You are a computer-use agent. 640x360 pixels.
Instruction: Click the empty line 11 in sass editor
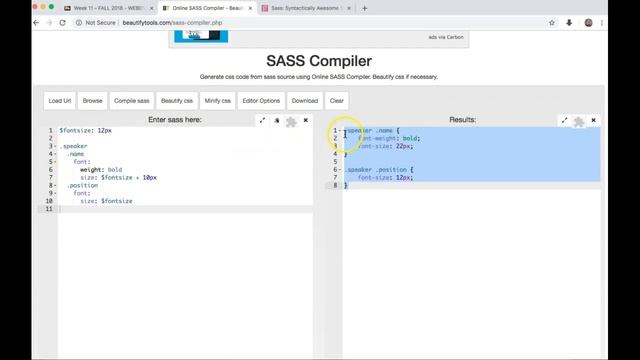pos(186,209)
